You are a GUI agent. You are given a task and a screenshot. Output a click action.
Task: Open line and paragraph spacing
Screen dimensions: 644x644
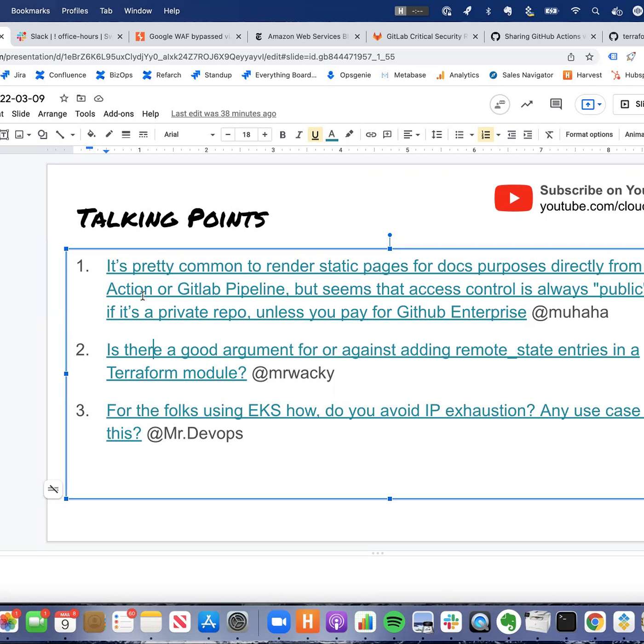tap(437, 135)
